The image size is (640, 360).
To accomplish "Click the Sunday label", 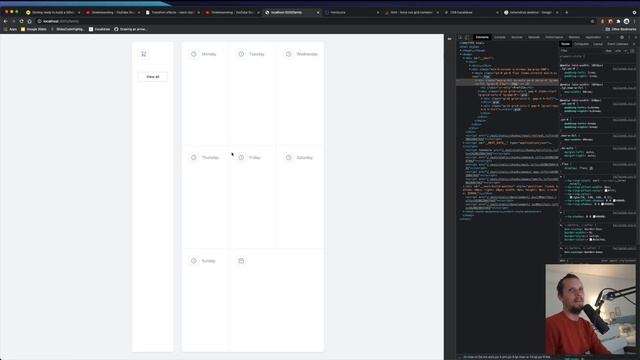I will pos(208,260).
